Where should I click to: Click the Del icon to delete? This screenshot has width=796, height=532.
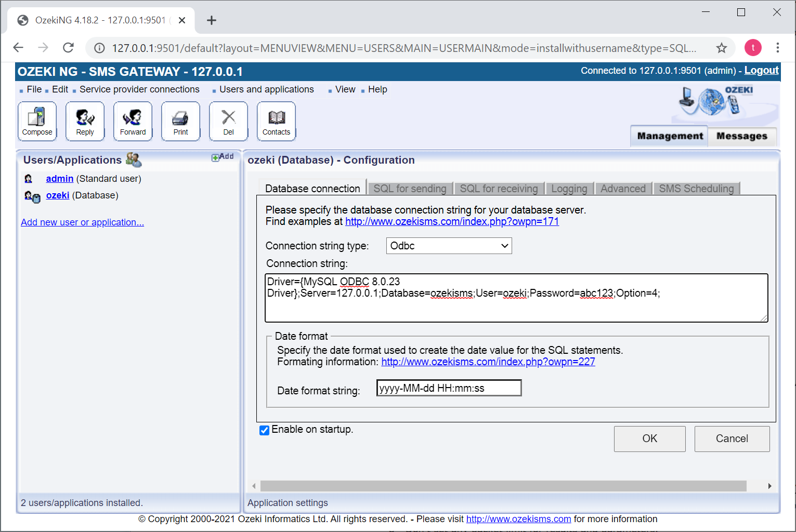click(228, 121)
